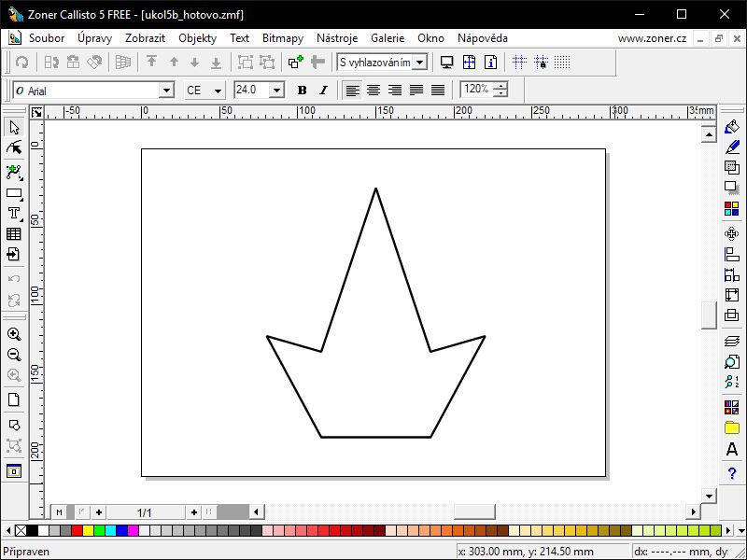747x560 pixels.
Task: Click the refresh redraw icon
Action: 21,63
